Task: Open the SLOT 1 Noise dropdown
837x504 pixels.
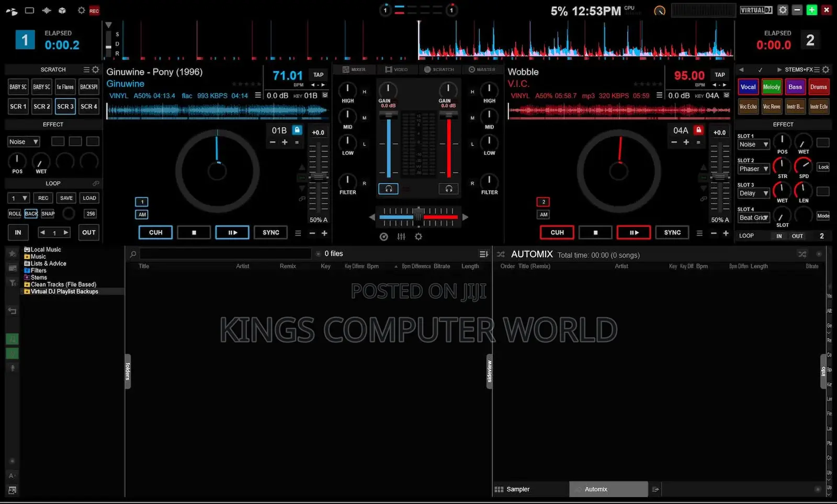Action: pos(754,144)
